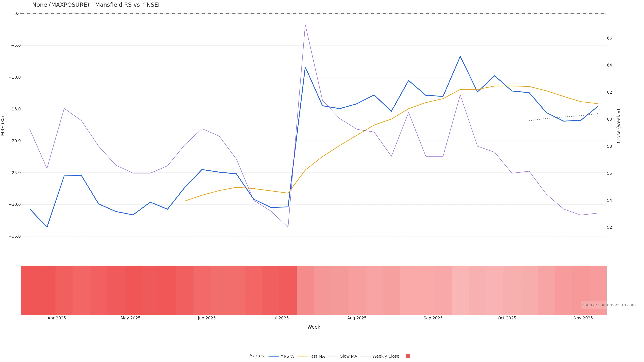The width and height of the screenshot is (644, 362).
Task: Click the MRS (%) y-axis title
Action: [3, 126]
